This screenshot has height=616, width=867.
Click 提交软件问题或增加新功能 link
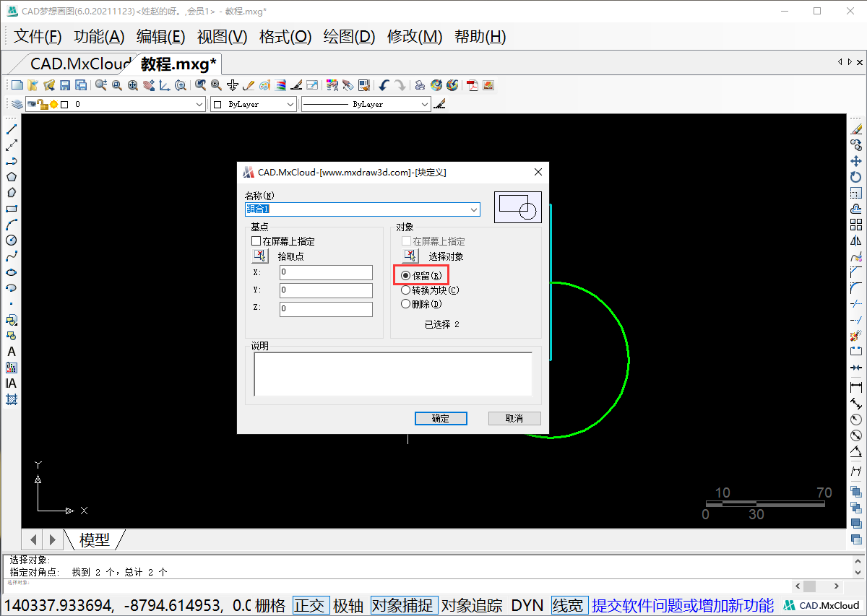pos(683,606)
